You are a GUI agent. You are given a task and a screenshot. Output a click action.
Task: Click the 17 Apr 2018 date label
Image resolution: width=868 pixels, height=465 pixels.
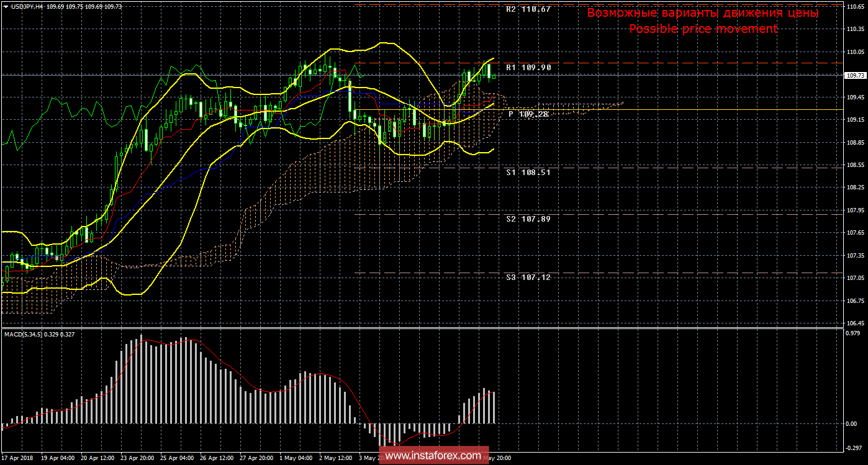pos(17,458)
